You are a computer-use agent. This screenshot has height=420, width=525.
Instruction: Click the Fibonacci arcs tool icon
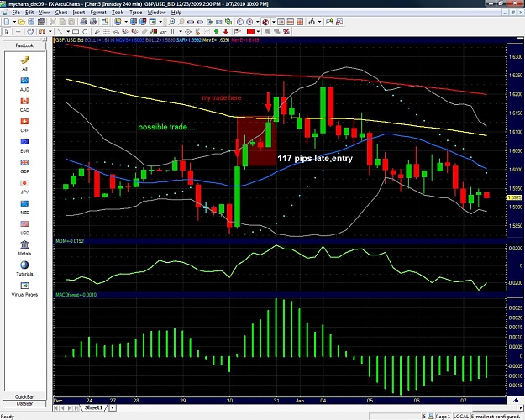pos(116,31)
